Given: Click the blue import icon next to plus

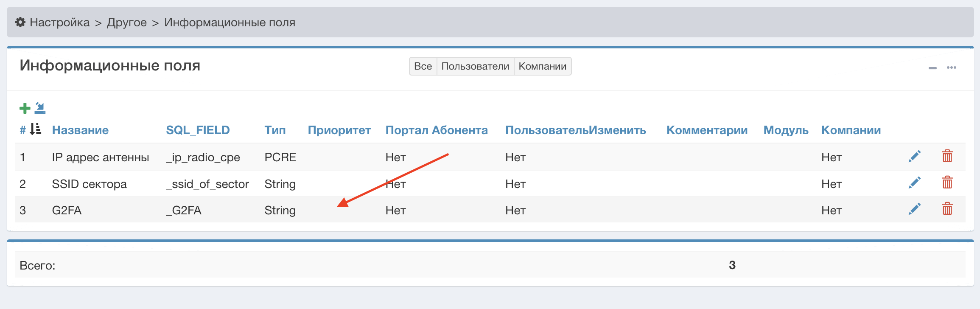Looking at the screenshot, I should (x=40, y=108).
